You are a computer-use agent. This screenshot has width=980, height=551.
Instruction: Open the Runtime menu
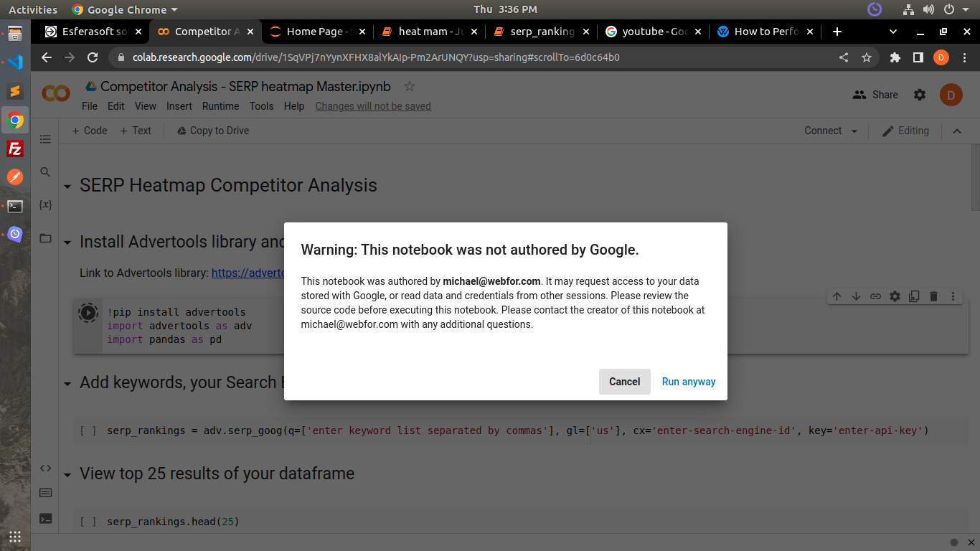coord(220,106)
